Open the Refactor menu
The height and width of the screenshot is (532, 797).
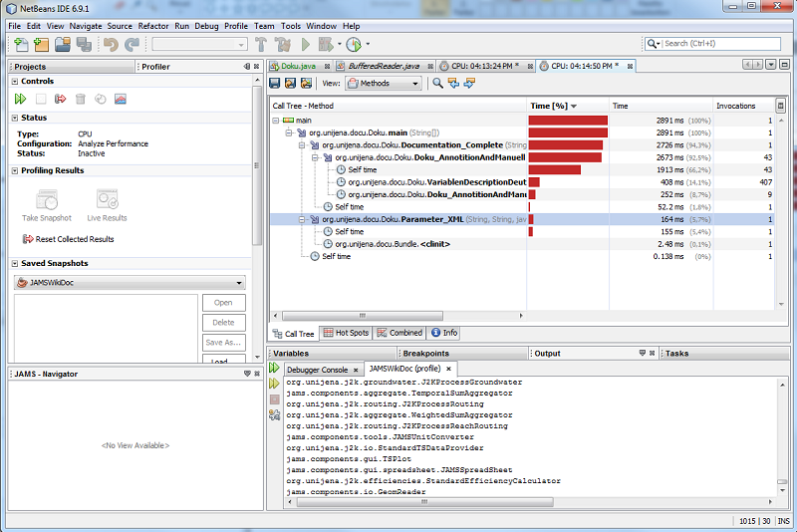152,25
